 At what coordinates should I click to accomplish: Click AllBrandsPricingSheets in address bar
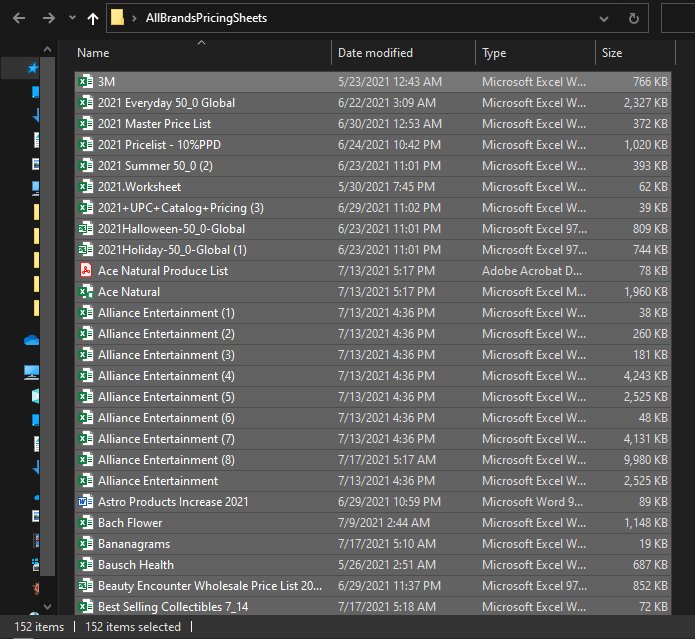pyautogui.click(x=206, y=18)
